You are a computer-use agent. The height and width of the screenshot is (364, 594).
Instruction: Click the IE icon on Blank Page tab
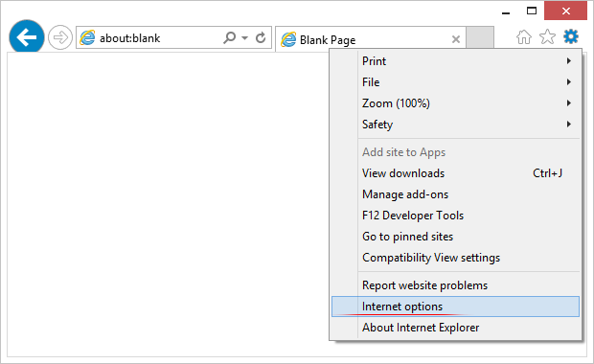[288, 39]
